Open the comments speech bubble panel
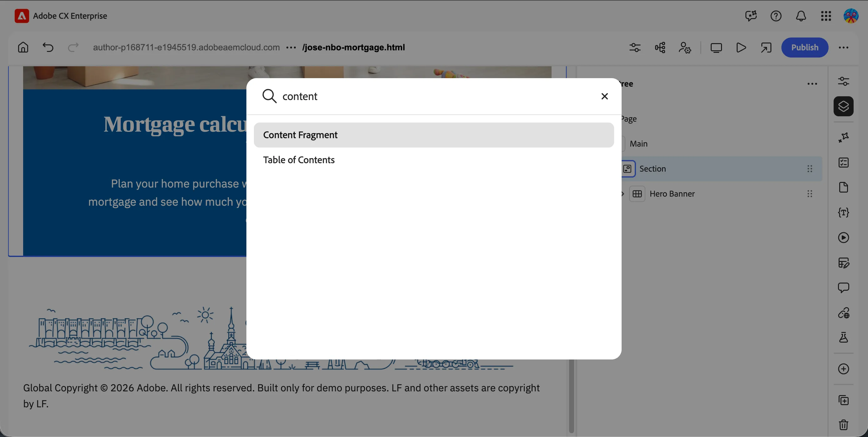868x437 pixels. [x=843, y=288]
